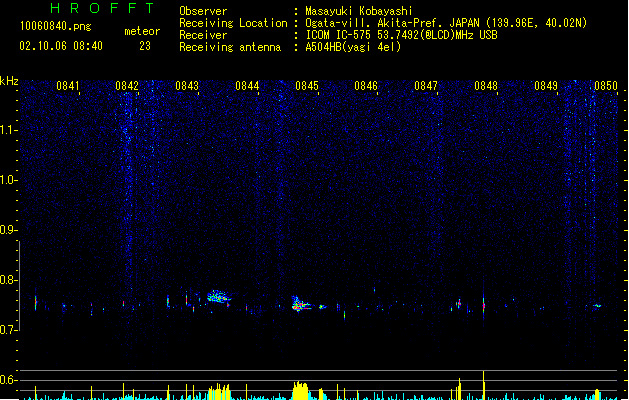
Task: Click the Receiving Location label
Action: [233, 23]
